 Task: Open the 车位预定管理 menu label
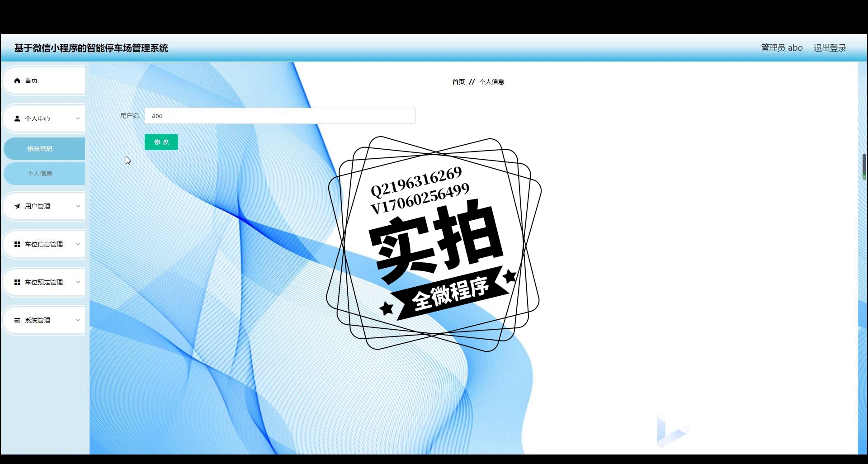coord(44,282)
